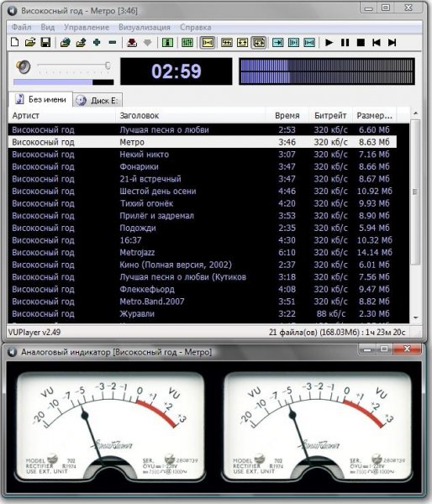This screenshot has height=504, width=432.
Task: Select the track '16:37'
Action: pyautogui.click(x=203, y=240)
